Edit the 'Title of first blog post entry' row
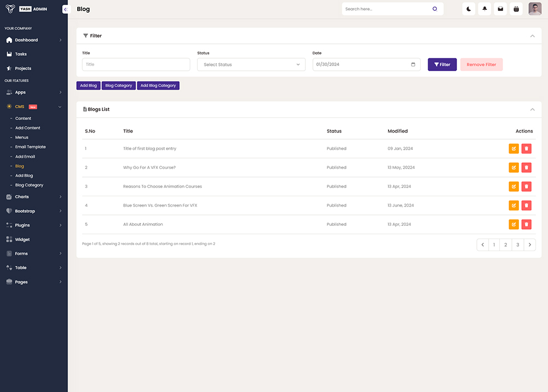548x392 pixels. pyautogui.click(x=514, y=149)
